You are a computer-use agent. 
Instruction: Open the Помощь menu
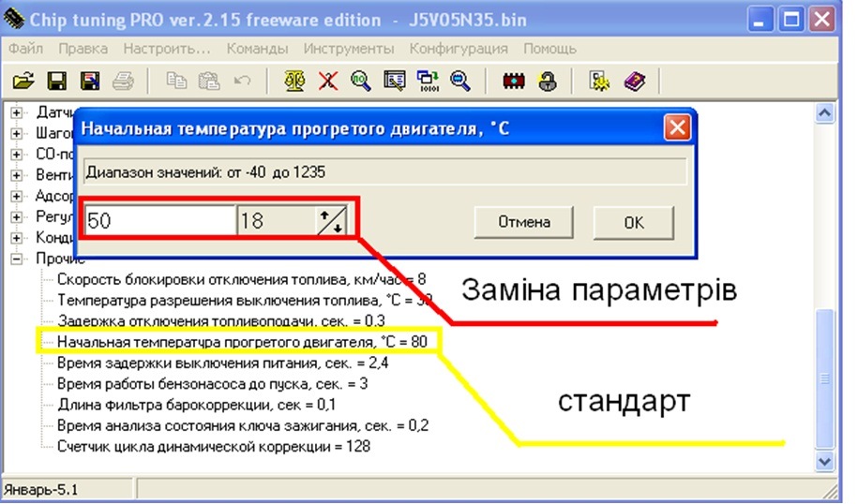[549, 48]
